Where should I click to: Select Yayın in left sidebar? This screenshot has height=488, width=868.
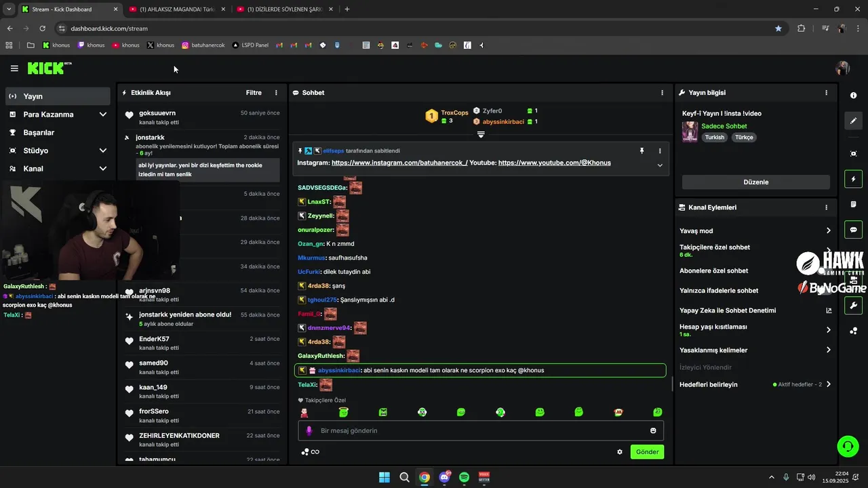tap(58, 96)
